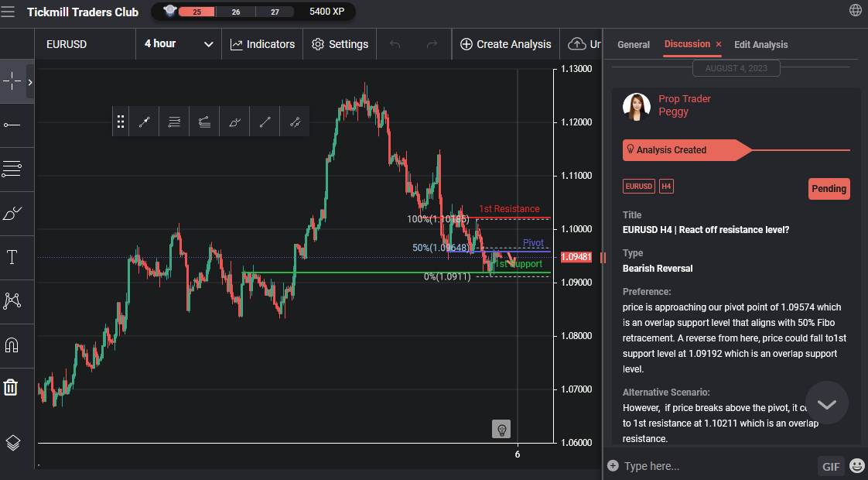Click the Pivot line label on chart
The image size is (868, 480).
coord(533,243)
